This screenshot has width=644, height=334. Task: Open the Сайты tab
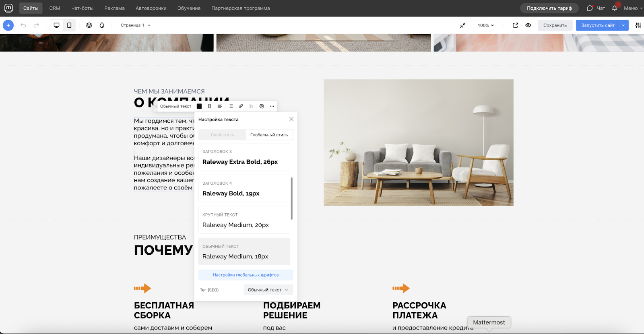pyautogui.click(x=31, y=8)
